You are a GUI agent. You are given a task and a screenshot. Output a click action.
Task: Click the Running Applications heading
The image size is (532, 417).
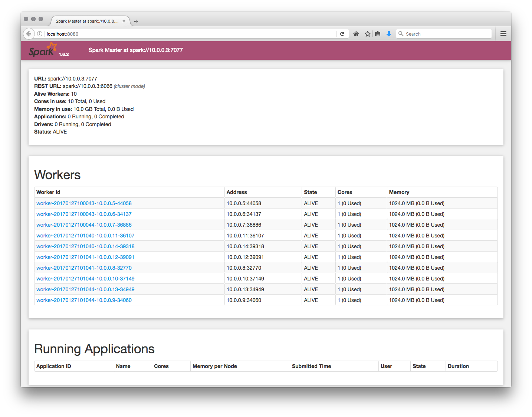click(94, 349)
